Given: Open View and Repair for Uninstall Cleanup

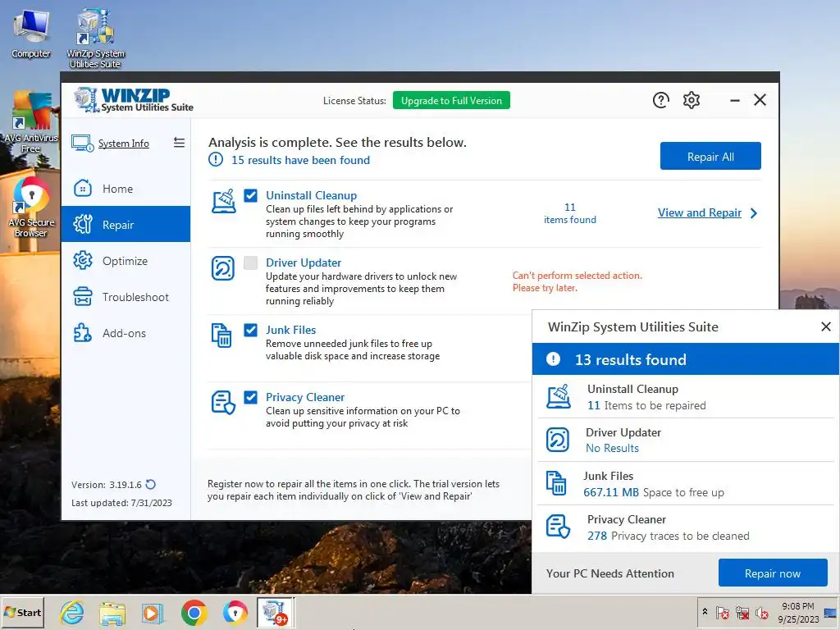Looking at the screenshot, I should [x=699, y=212].
